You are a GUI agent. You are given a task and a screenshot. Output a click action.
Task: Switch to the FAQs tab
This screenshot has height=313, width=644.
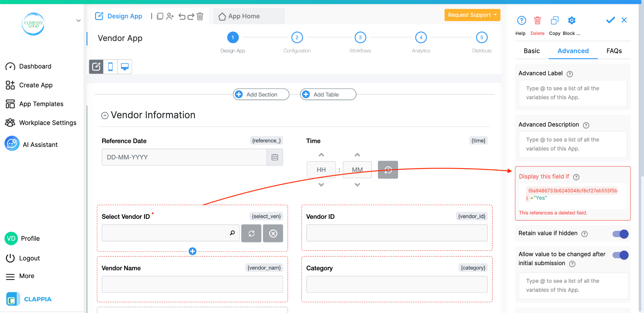coord(614,51)
